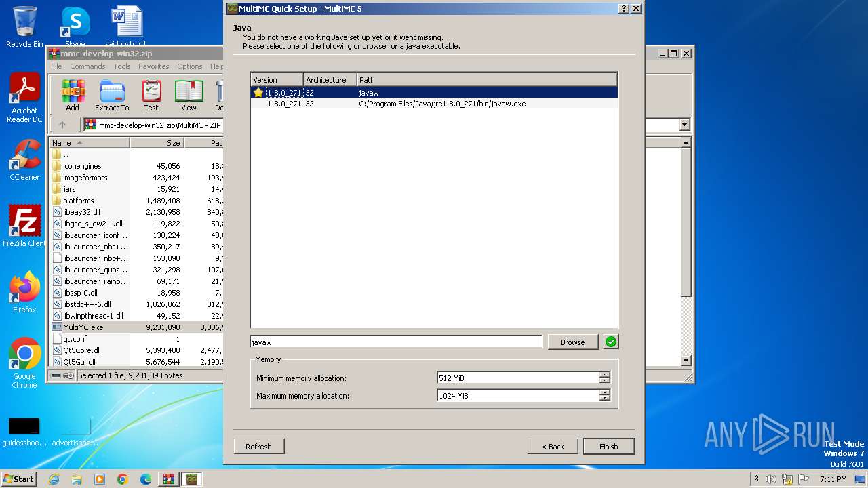Open WinRAR Commands menu
This screenshot has height=488, width=868.
click(x=87, y=66)
